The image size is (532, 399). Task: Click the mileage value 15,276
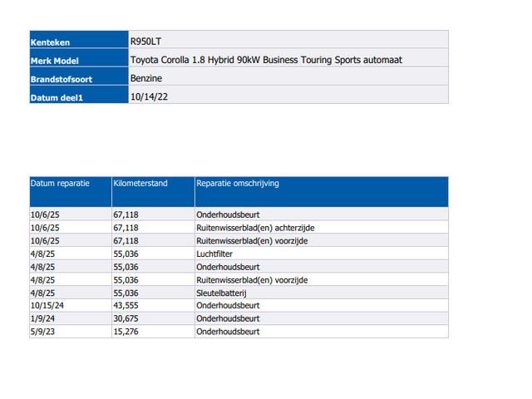126,332
